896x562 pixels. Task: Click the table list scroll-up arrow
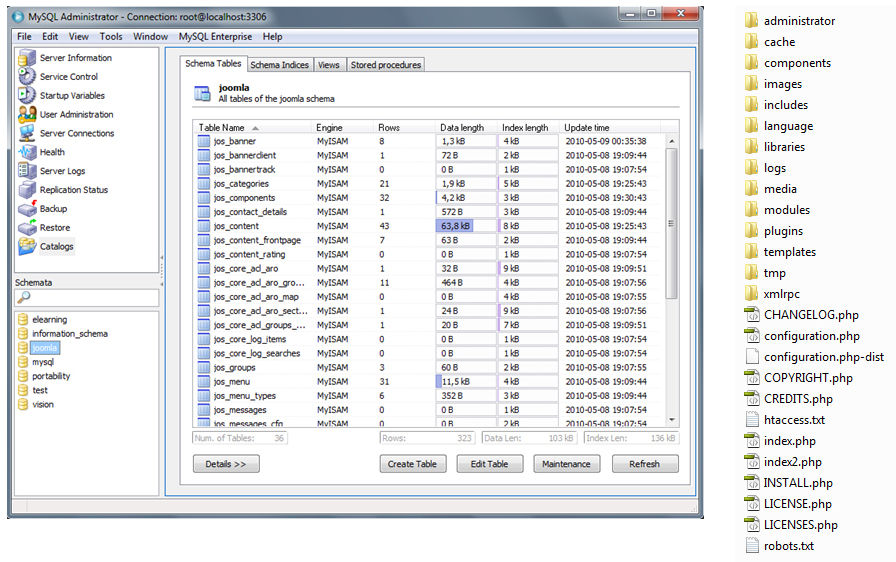672,141
